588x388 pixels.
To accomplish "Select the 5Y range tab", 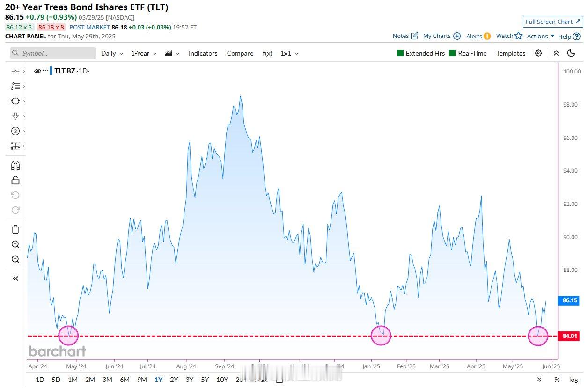I will point(205,380).
